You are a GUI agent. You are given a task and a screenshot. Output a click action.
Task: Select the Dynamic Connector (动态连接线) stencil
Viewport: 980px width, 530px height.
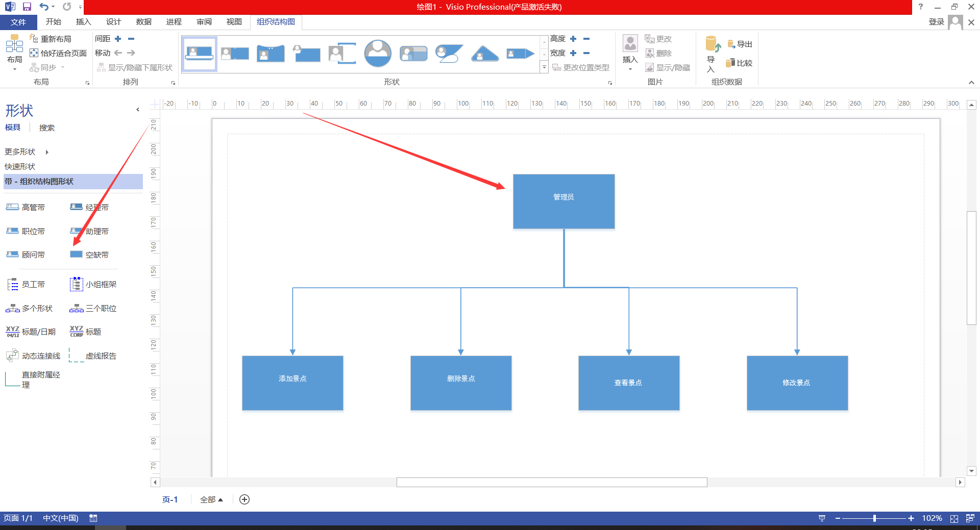33,356
